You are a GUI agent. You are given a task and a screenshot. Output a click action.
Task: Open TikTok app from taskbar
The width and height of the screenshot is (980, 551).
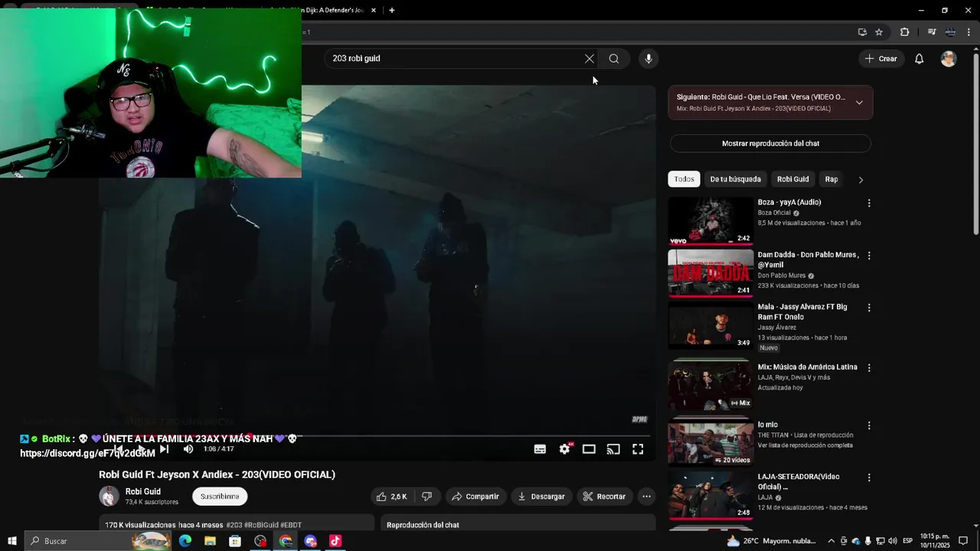pos(335,541)
